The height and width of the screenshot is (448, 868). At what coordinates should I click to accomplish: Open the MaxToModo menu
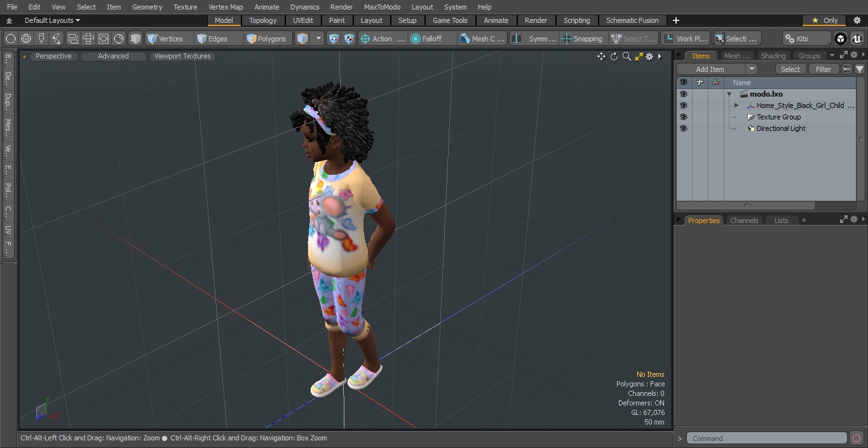(x=382, y=7)
